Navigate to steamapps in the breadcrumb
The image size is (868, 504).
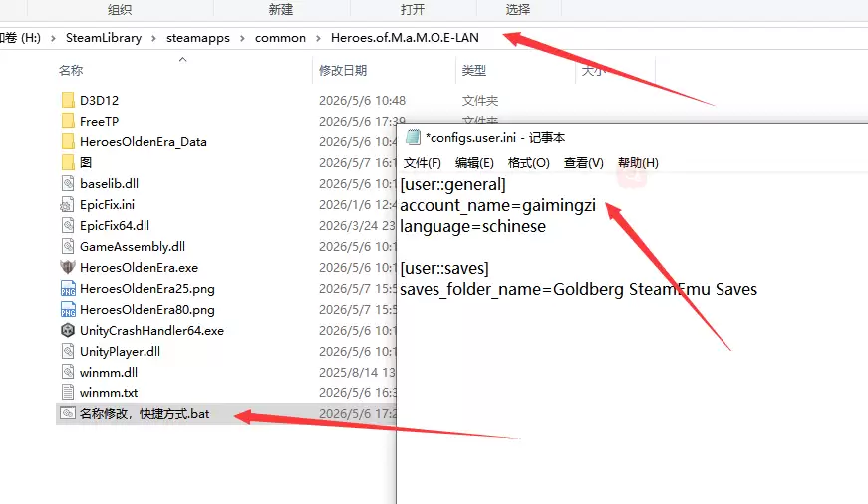click(x=198, y=38)
